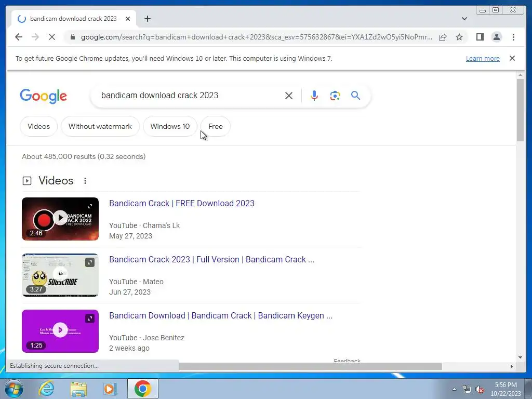Show hidden system tray icons
This screenshot has width=532, height=399.
(454, 389)
